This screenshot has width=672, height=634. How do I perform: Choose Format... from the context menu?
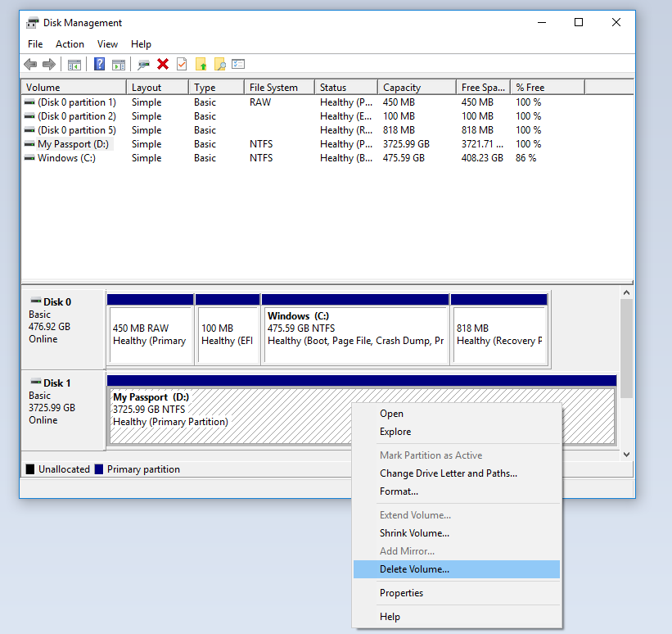(x=457, y=491)
